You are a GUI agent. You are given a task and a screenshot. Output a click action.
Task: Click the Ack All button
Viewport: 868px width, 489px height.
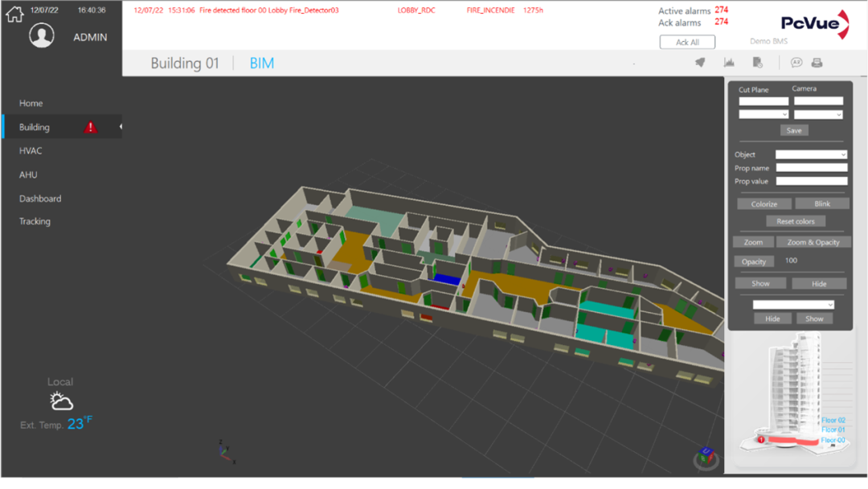point(687,42)
